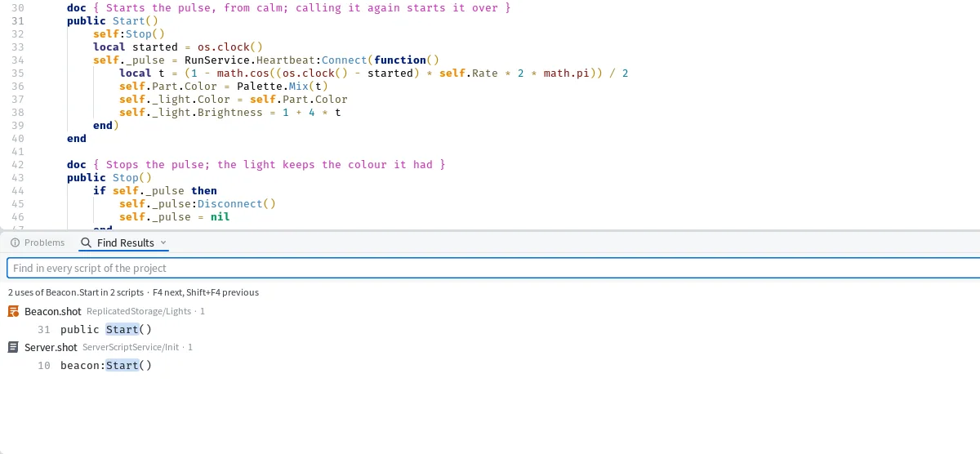Jump to result 'beacon:Start()' on line 10
Image resolution: width=980 pixels, height=454 pixels.
point(490,365)
